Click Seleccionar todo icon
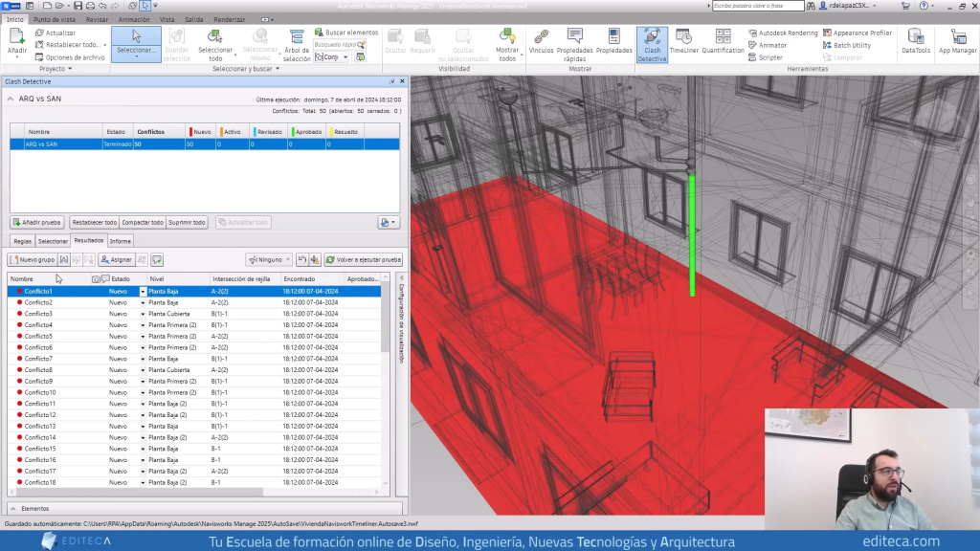The image size is (980, 551). tap(215, 37)
